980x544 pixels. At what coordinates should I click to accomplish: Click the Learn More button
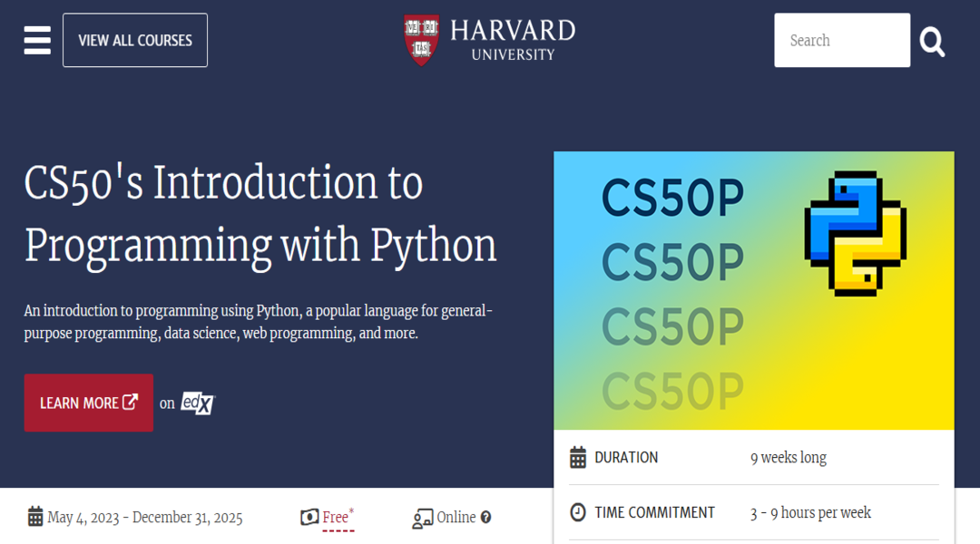click(x=89, y=403)
